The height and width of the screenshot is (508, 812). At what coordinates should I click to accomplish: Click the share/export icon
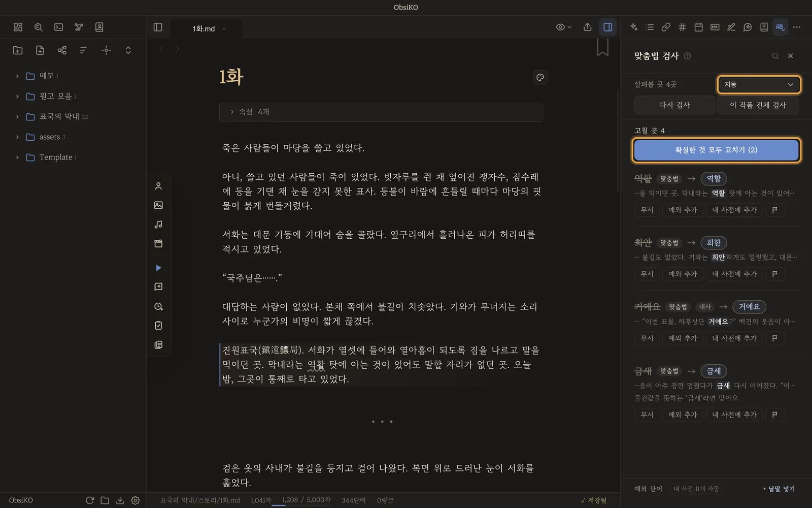[x=588, y=27]
